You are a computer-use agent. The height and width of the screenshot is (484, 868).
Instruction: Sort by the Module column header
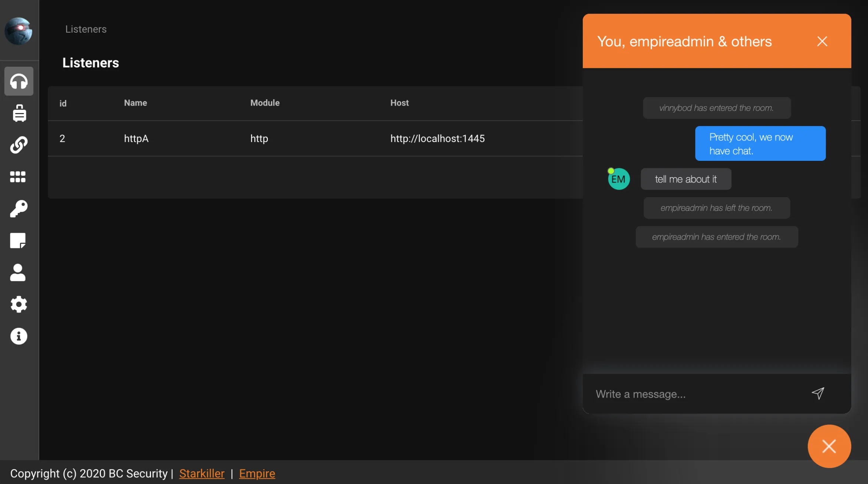[265, 103]
